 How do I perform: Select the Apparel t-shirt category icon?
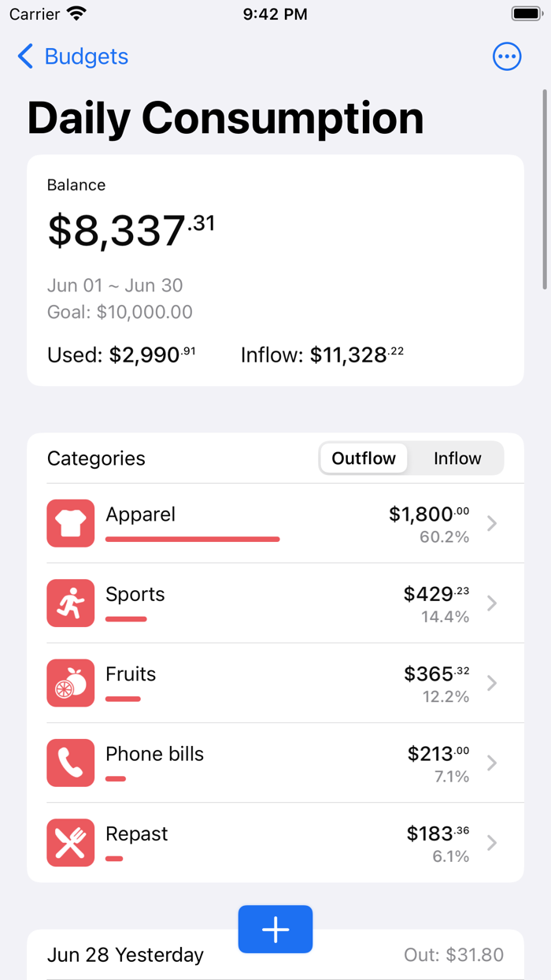70,523
